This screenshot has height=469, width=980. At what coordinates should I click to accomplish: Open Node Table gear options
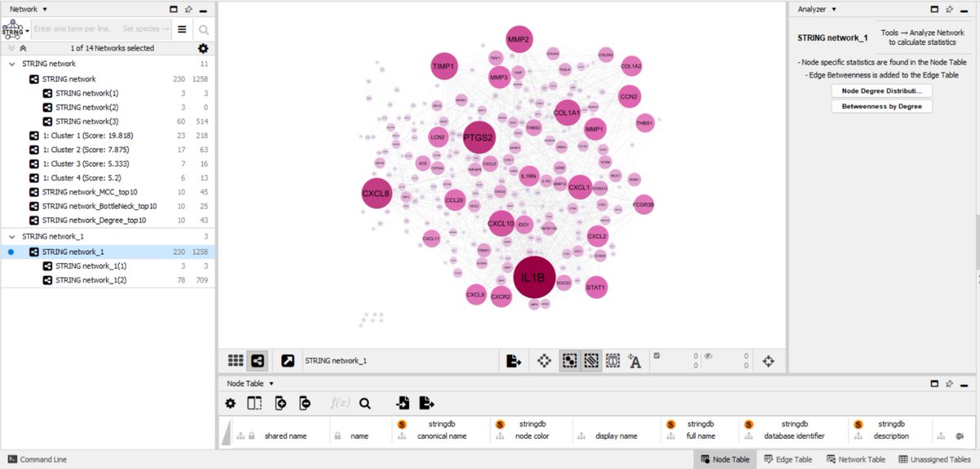point(230,403)
